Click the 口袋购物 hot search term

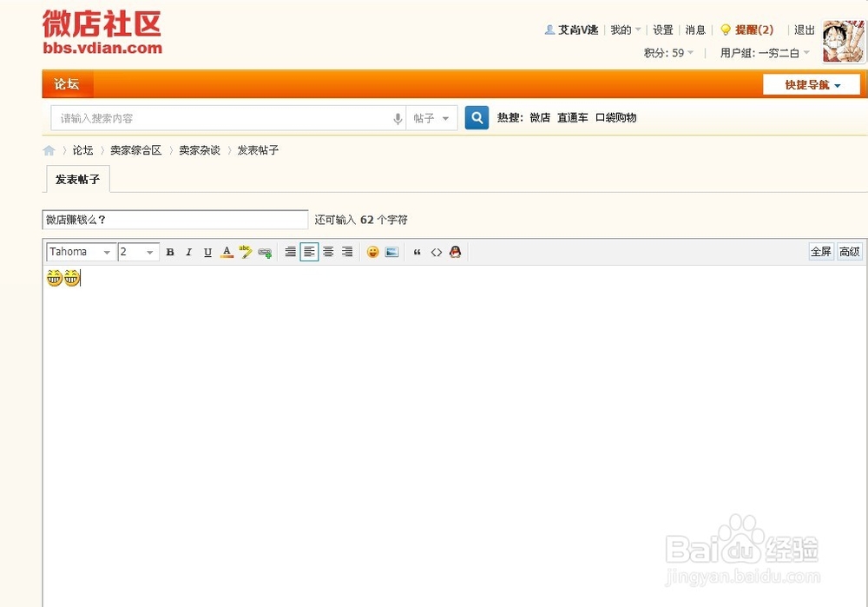click(615, 117)
